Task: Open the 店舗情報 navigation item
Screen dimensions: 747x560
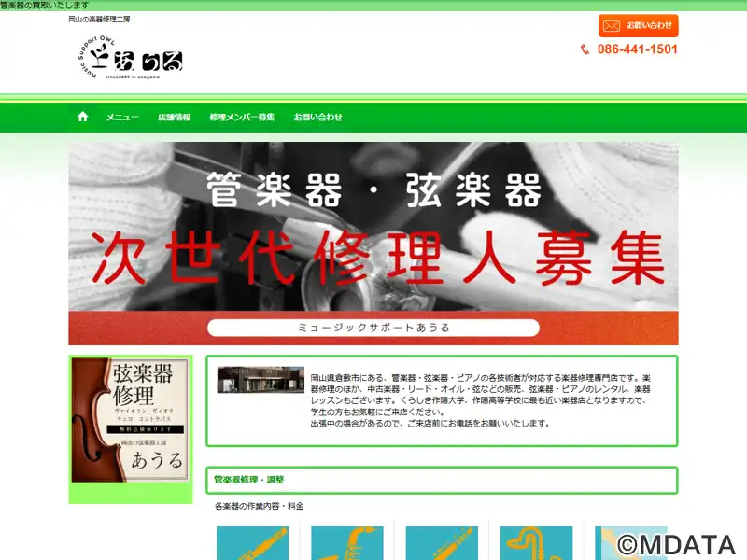Action: click(x=175, y=118)
